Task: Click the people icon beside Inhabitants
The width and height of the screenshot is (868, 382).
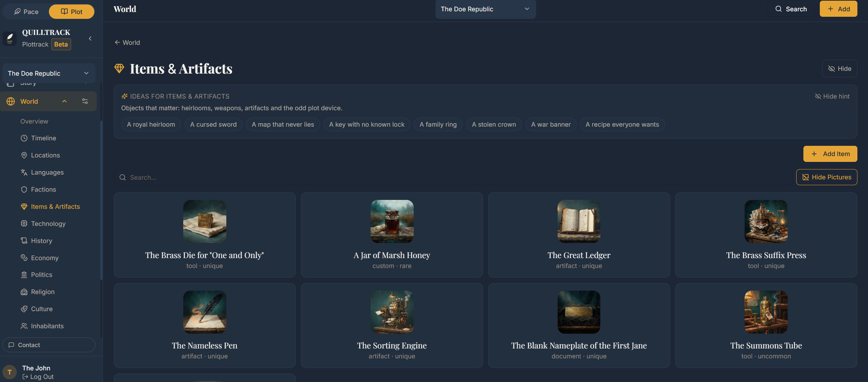Action: [24, 326]
